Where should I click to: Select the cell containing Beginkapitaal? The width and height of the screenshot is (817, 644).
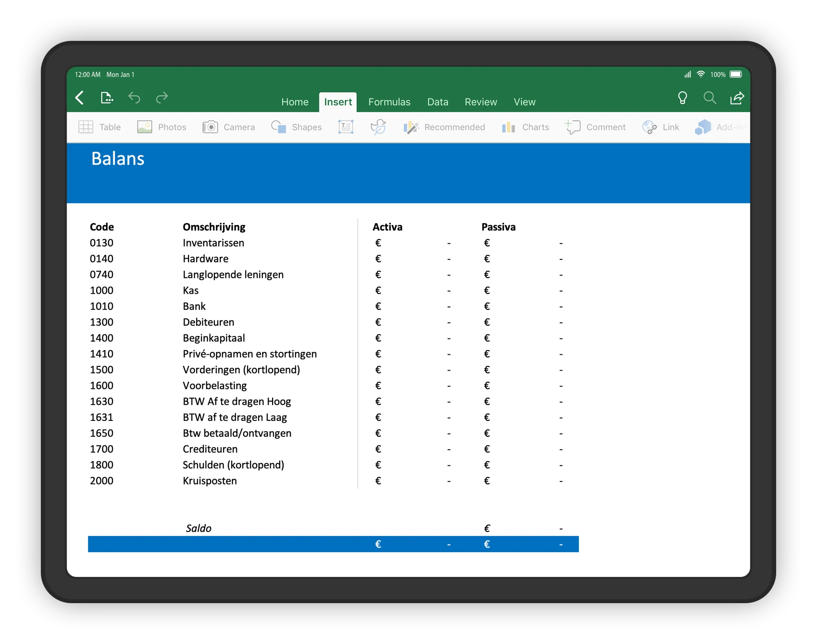[214, 338]
